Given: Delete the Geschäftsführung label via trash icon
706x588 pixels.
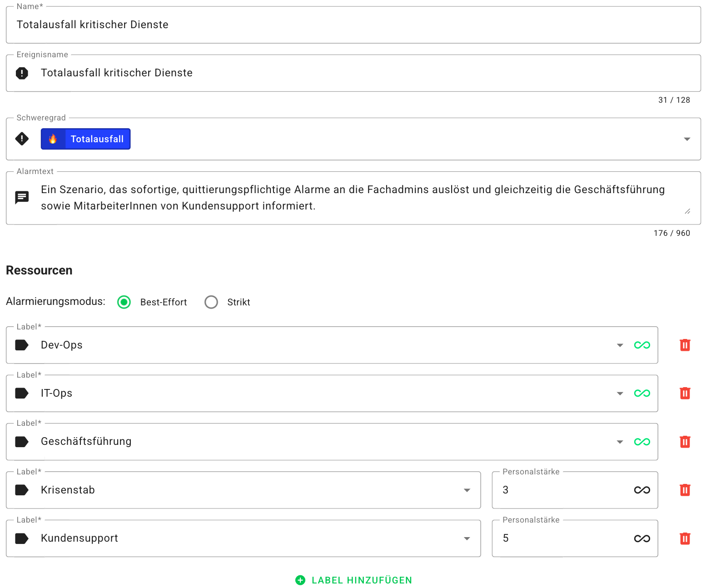Looking at the screenshot, I should point(685,441).
